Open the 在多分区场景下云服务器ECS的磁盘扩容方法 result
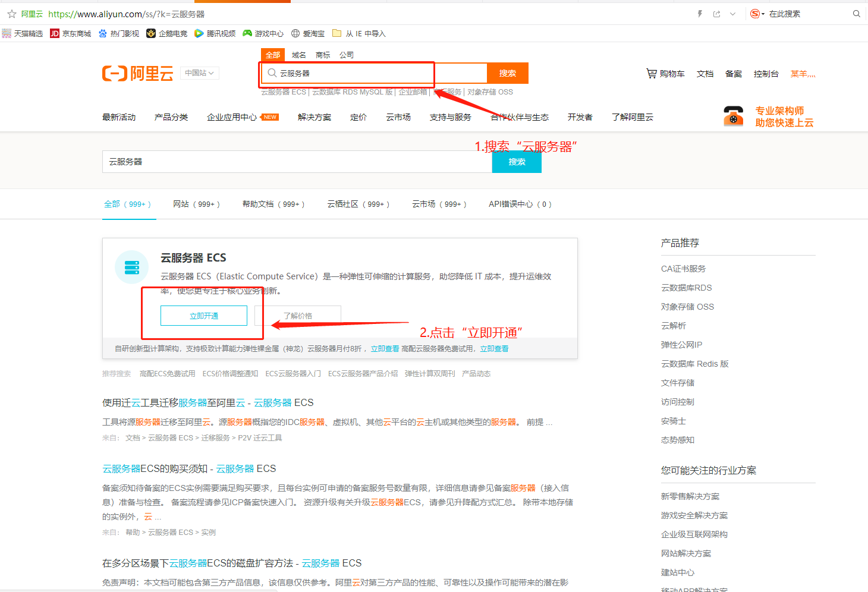The image size is (868, 592). [232, 563]
